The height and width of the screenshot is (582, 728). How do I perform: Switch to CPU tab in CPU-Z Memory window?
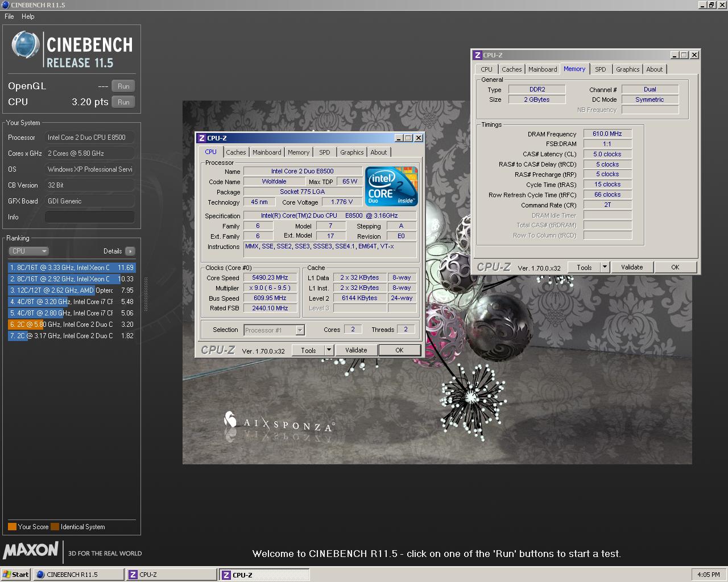click(487, 69)
